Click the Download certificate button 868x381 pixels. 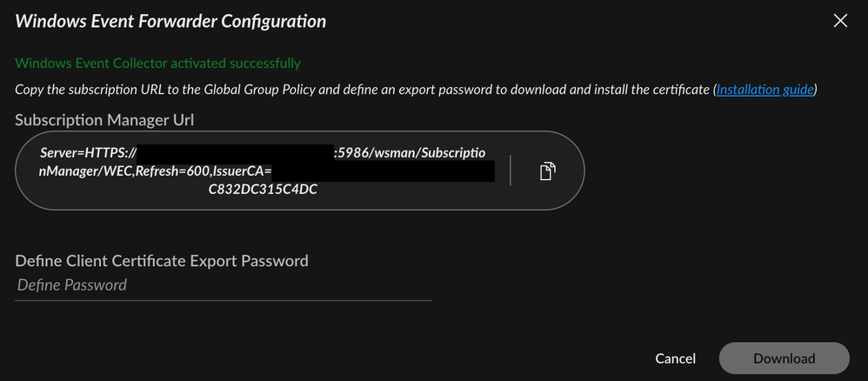pos(784,358)
